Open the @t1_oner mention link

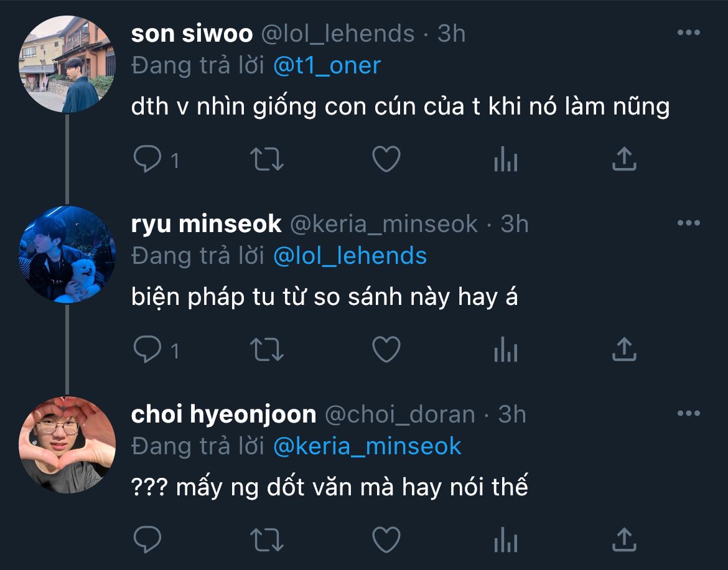coord(327,65)
